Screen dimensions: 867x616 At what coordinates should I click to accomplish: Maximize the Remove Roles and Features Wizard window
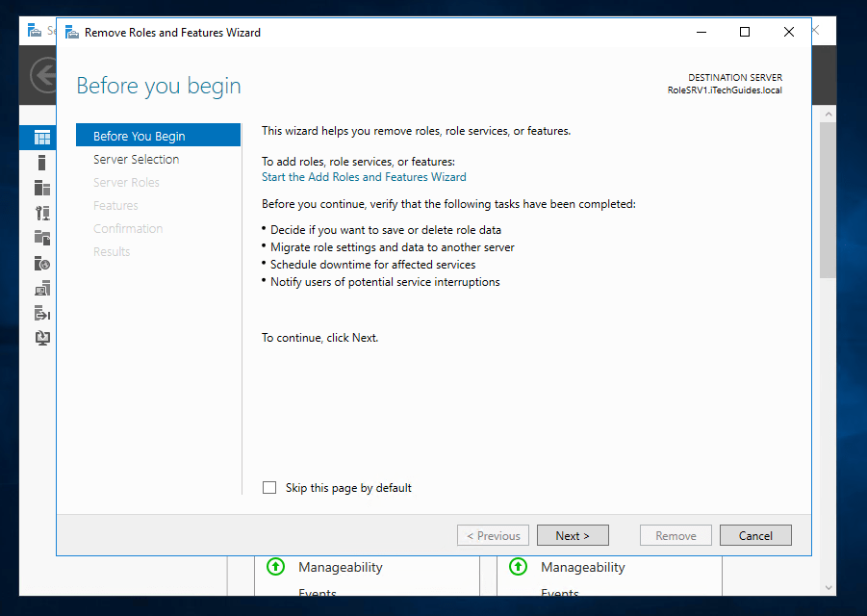coord(744,32)
